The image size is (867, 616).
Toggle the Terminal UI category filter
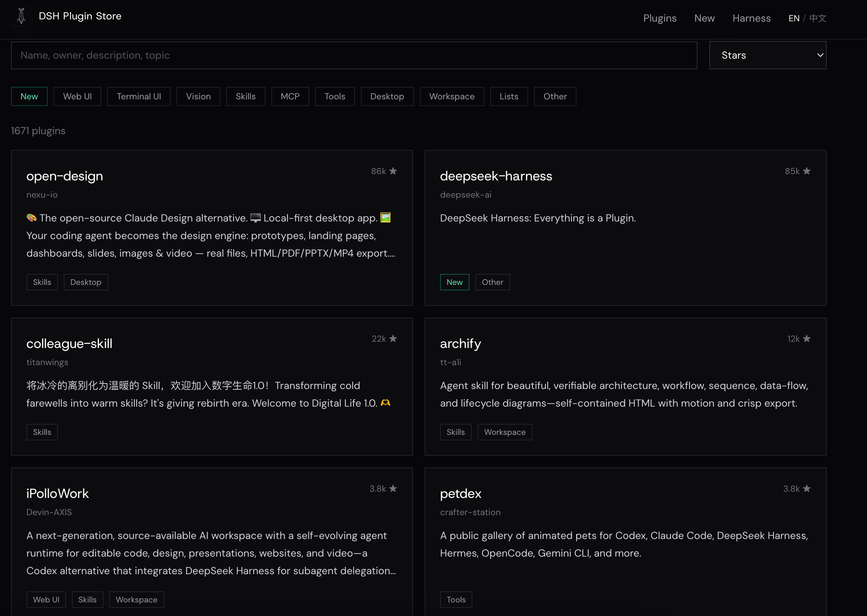coord(139,96)
